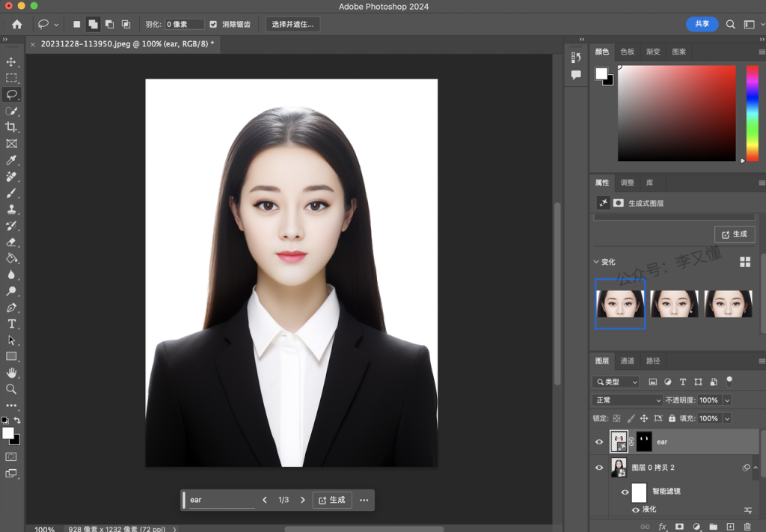Screen dimensions: 766x532
Task: Click the 选择并遮住 button
Action: [x=293, y=24]
